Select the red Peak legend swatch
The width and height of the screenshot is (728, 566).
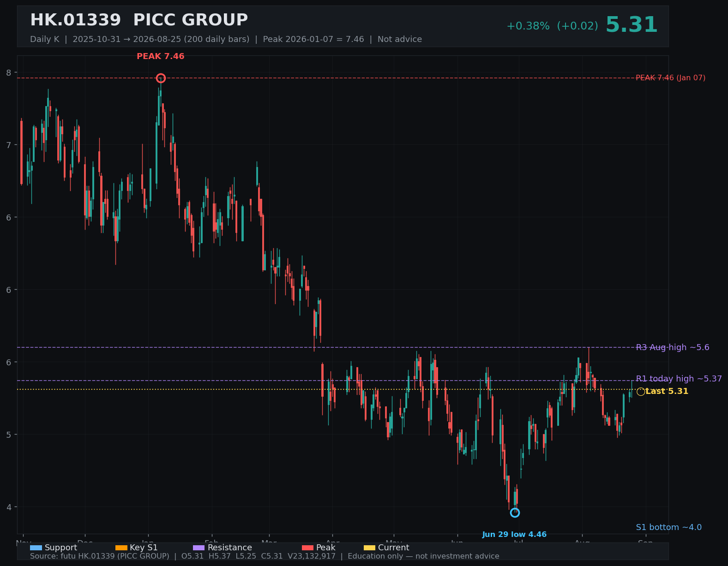coord(307,548)
